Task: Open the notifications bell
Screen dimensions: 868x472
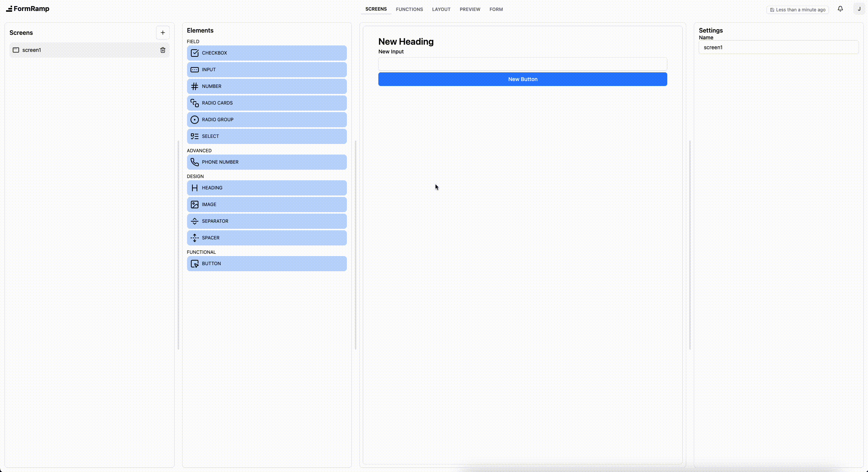Action: (x=840, y=8)
